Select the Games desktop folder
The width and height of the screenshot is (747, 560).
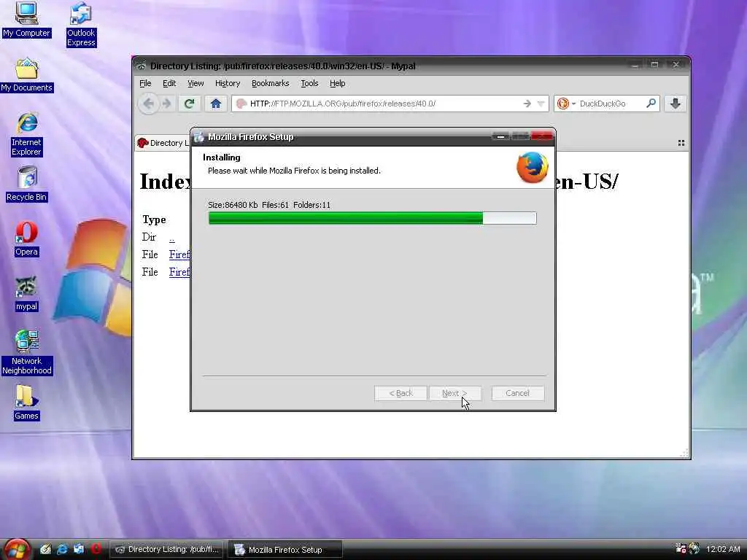coord(26,402)
